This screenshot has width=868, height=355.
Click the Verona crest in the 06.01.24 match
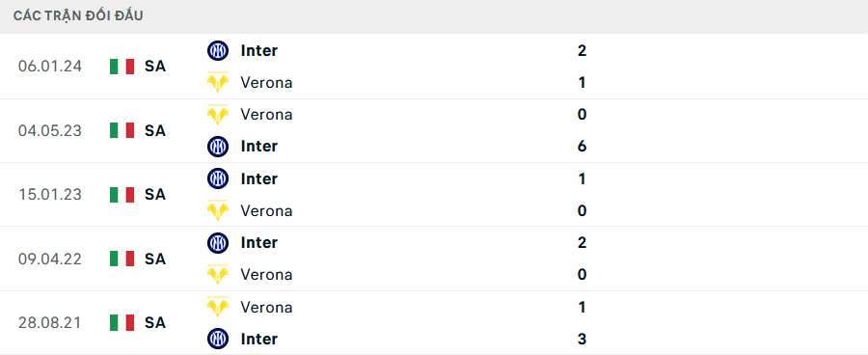point(218,83)
